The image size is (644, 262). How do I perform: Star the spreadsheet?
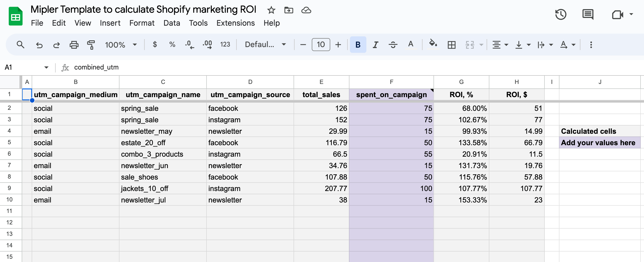(271, 10)
